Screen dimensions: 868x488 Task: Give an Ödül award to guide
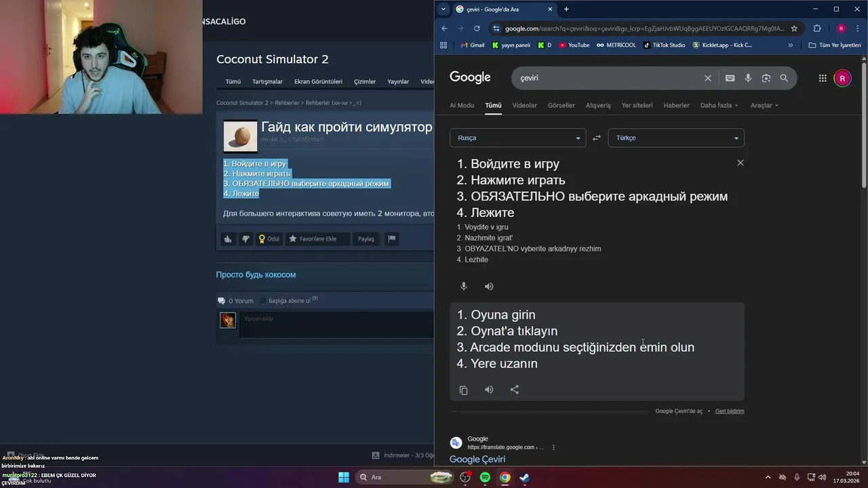[x=269, y=239]
